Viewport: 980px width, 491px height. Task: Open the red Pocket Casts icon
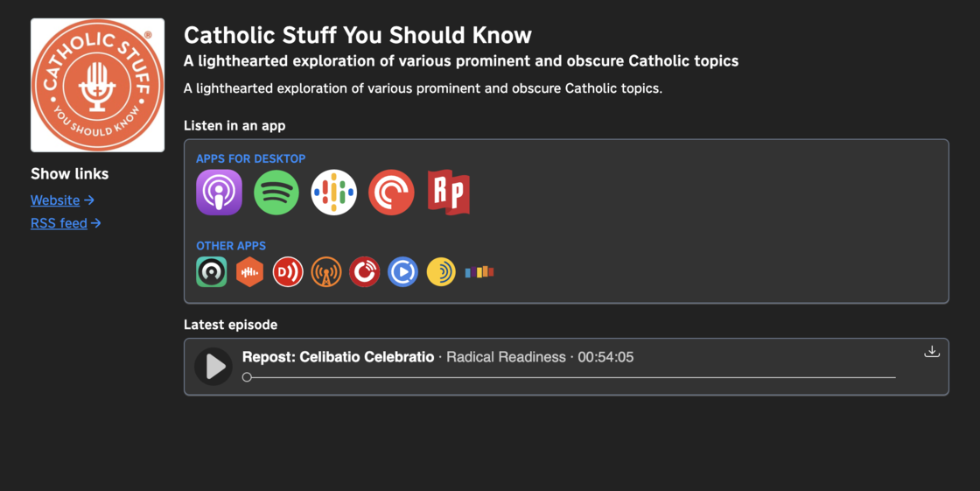pos(391,193)
